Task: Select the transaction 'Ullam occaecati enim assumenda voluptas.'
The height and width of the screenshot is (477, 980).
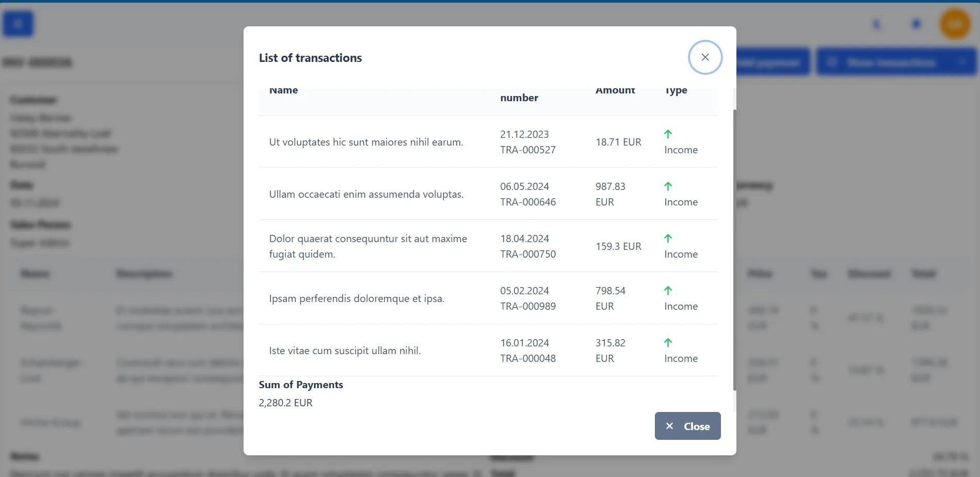Action: click(366, 194)
